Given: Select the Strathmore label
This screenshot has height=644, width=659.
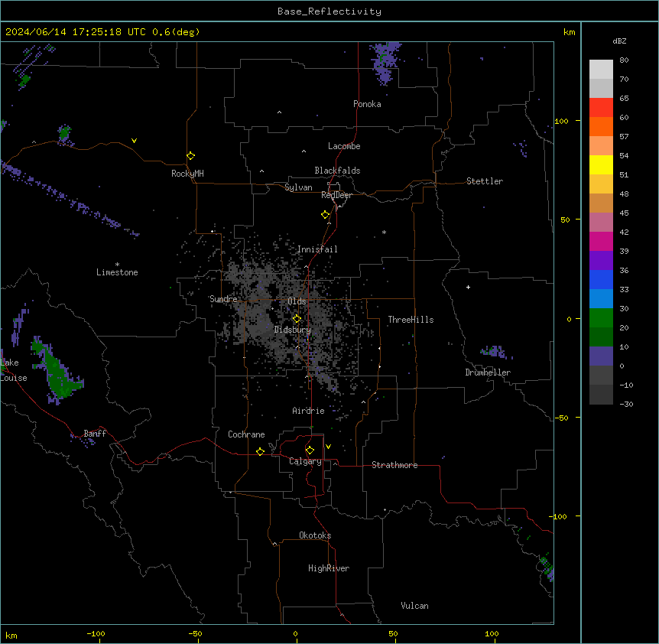Looking at the screenshot, I should pyautogui.click(x=394, y=465).
